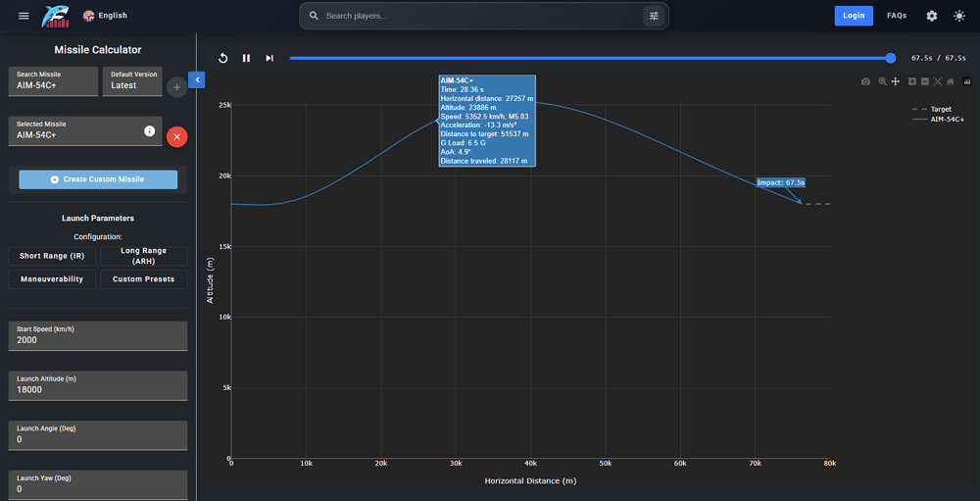980x501 pixels.
Task: Select the plot zoom magnifier tool
Action: (x=883, y=81)
